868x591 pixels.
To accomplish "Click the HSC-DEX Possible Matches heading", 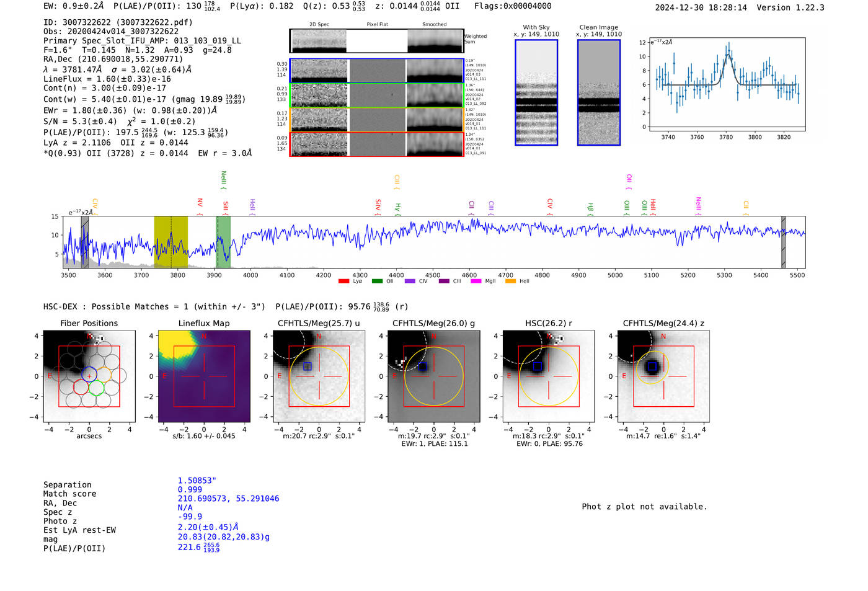I will click(154, 307).
